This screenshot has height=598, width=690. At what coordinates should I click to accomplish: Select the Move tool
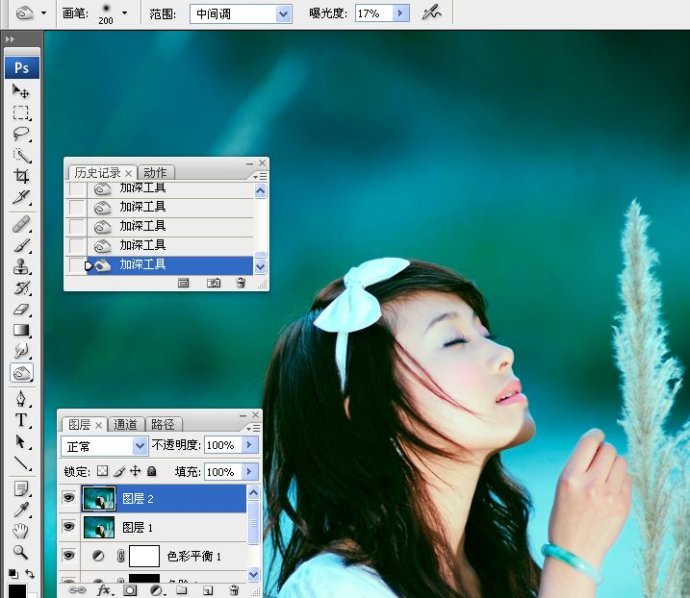coord(21,91)
